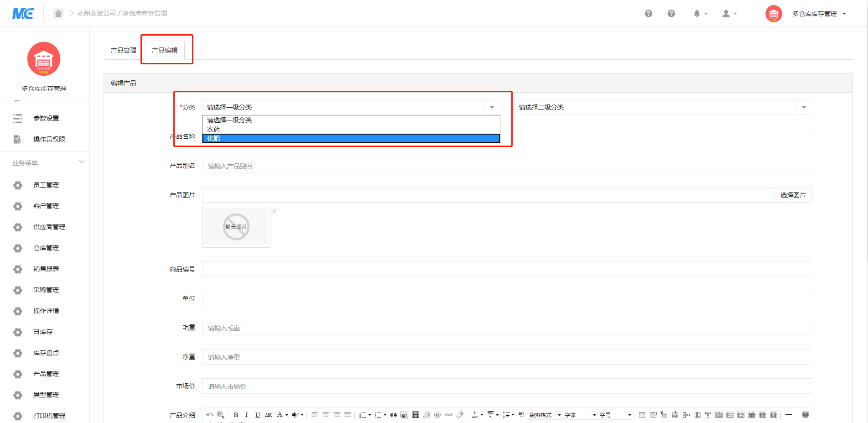Open the 字号 font size dropdown
The height and width of the screenshot is (423, 868).
[x=615, y=415]
